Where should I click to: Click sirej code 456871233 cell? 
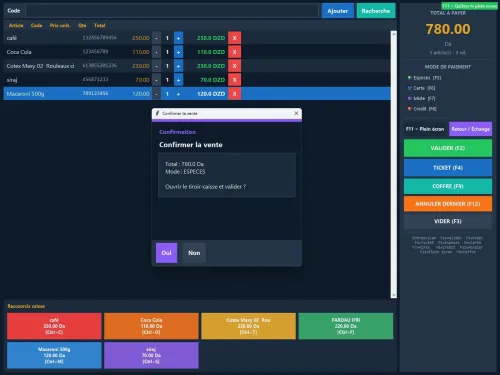[x=95, y=79]
